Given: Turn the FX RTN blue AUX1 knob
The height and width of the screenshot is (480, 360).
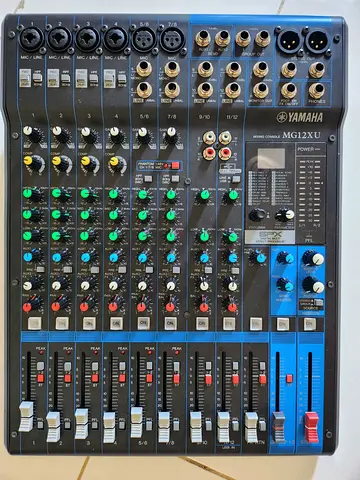Looking at the screenshot, I should click(261, 257).
